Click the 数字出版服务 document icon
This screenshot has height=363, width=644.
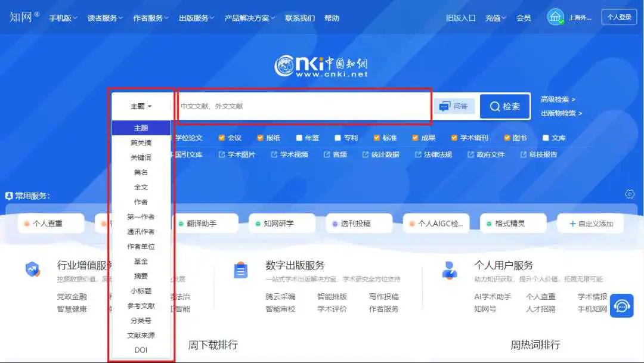pyautogui.click(x=240, y=270)
